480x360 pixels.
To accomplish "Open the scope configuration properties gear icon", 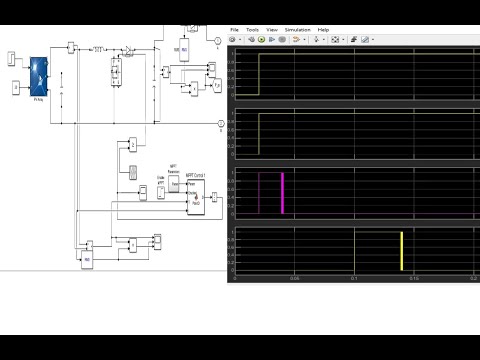I will click(232, 40).
